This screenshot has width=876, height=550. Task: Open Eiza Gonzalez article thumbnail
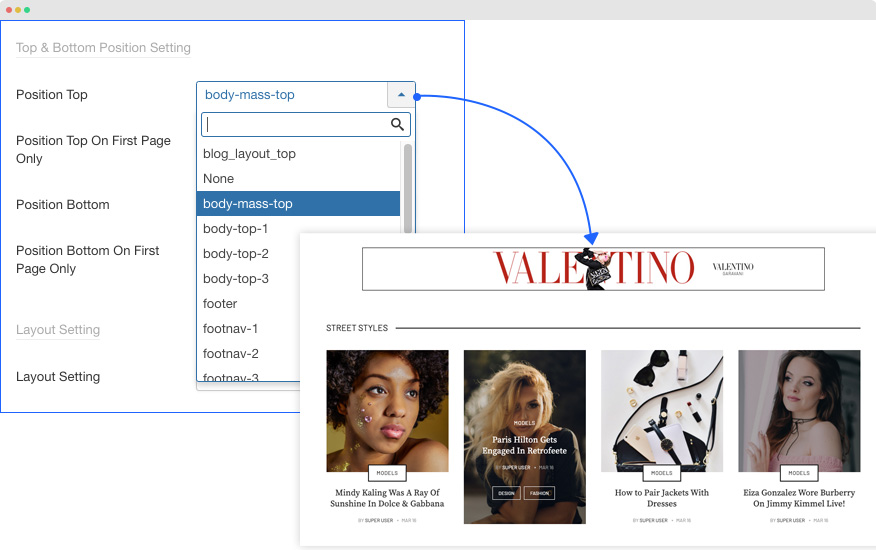799,411
